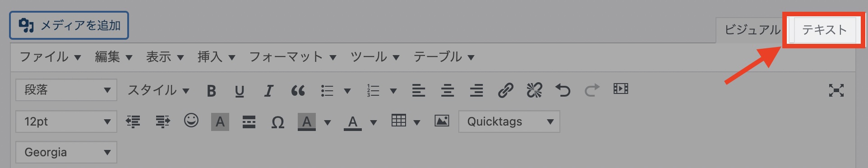Toggle underline formatting

pyautogui.click(x=240, y=91)
